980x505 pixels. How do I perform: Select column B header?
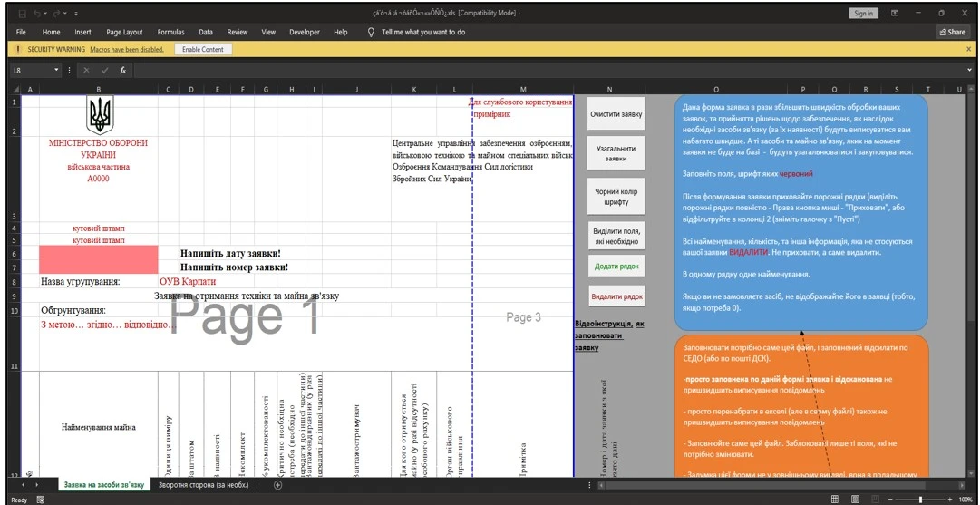point(98,90)
